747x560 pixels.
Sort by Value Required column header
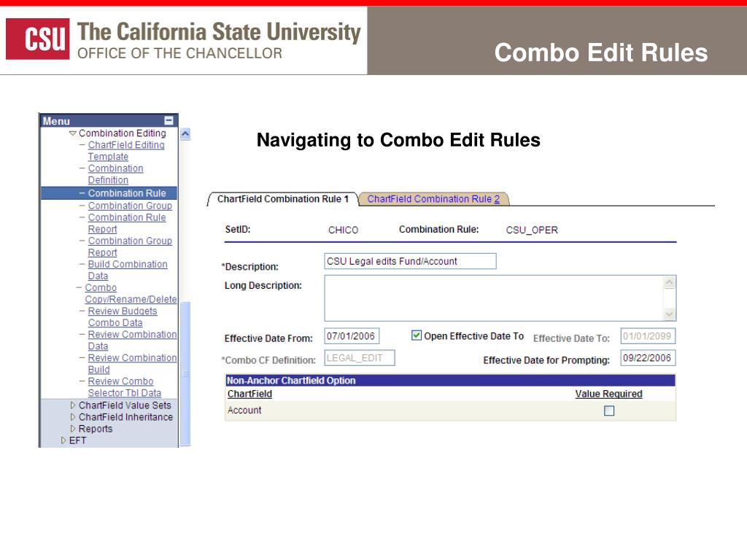(608, 394)
